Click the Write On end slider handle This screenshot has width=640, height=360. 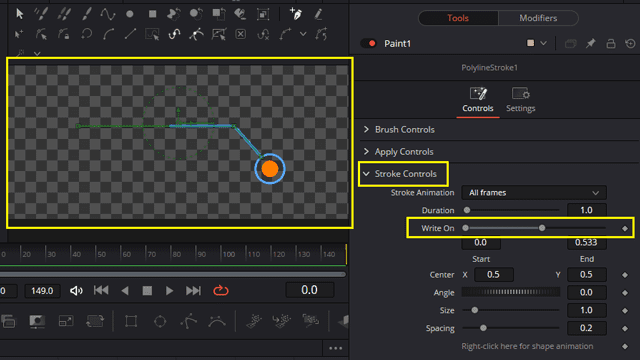click(x=542, y=228)
